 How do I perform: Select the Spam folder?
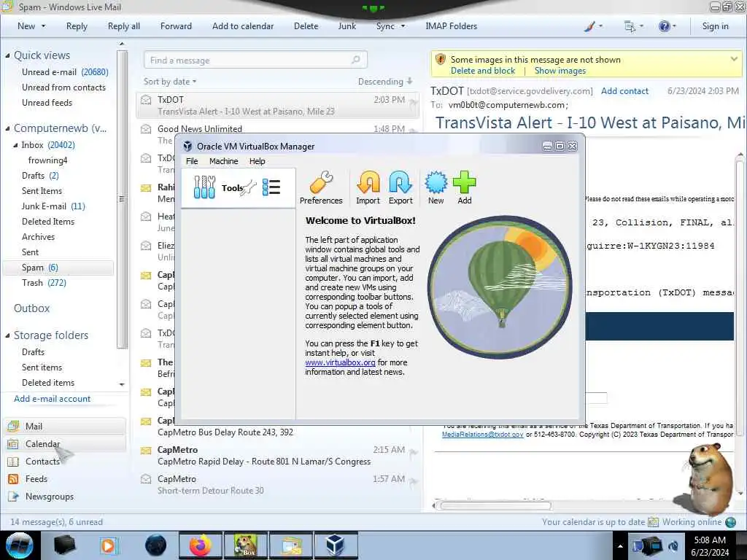pos(58,268)
